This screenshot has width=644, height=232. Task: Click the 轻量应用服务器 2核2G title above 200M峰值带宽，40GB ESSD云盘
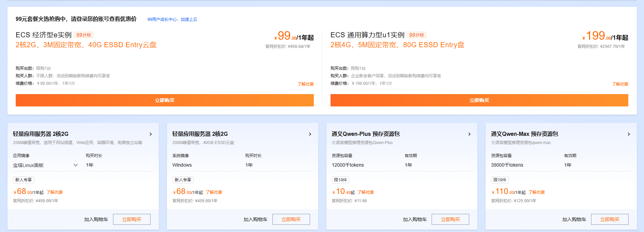tap(200, 134)
